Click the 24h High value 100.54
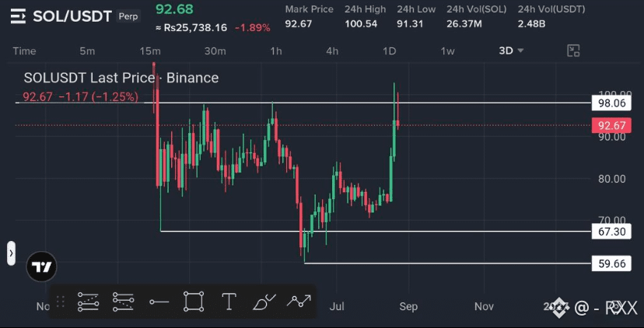Screen dimensions: 644x328 click(361, 24)
